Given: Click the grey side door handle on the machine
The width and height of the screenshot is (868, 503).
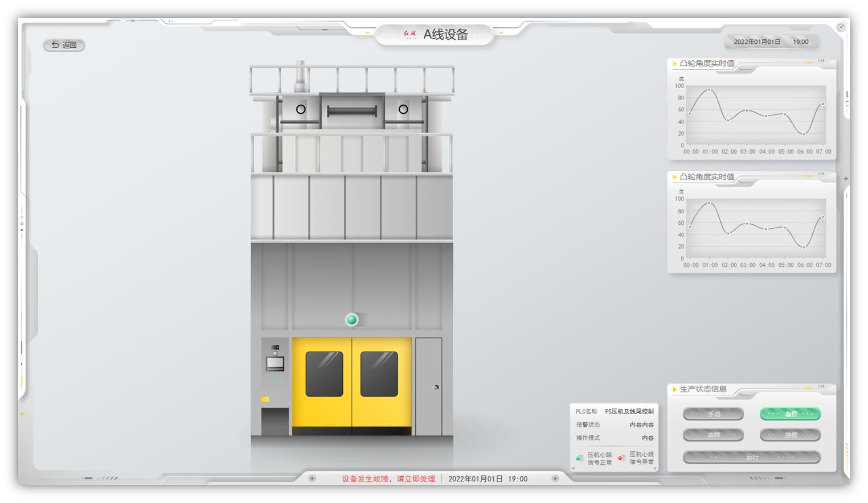Looking at the screenshot, I should pyautogui.click(x=436, y=387).
